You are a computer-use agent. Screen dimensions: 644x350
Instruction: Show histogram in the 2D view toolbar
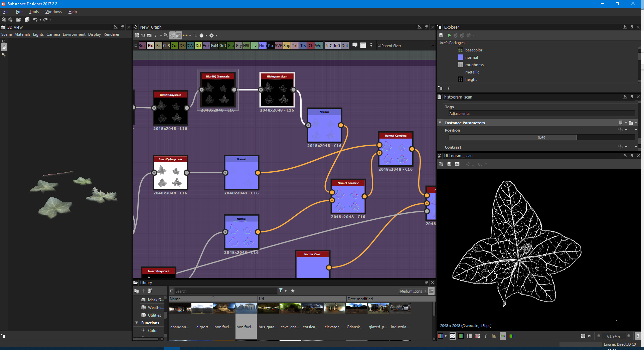[x=494, y=336]
